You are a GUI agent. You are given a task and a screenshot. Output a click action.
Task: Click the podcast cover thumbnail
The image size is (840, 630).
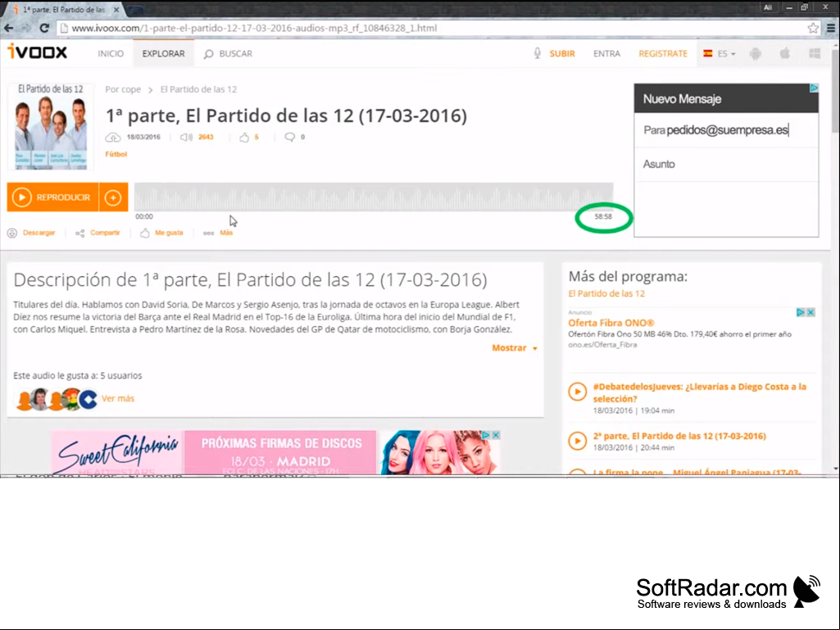coord(51,126)
